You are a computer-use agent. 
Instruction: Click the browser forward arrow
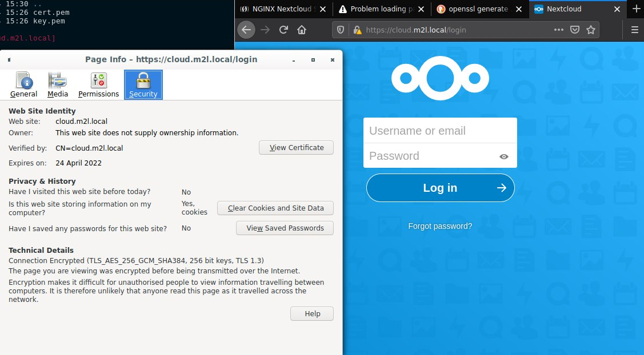(265, 30)
